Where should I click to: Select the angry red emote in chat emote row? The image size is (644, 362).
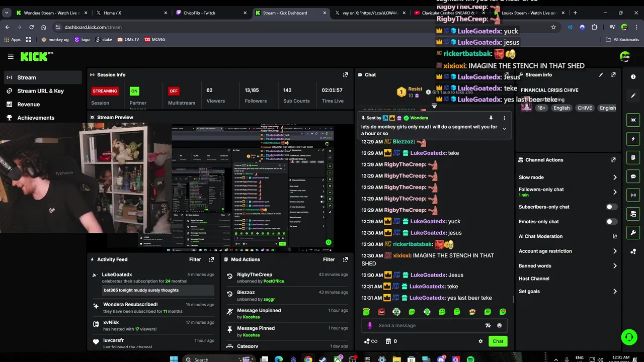coord(381,312)
